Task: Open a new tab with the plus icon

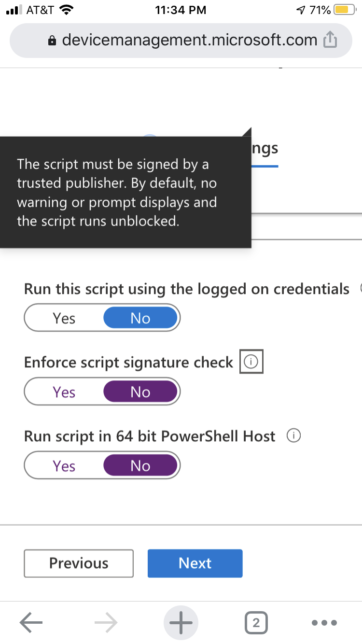Action: (181, 622)
